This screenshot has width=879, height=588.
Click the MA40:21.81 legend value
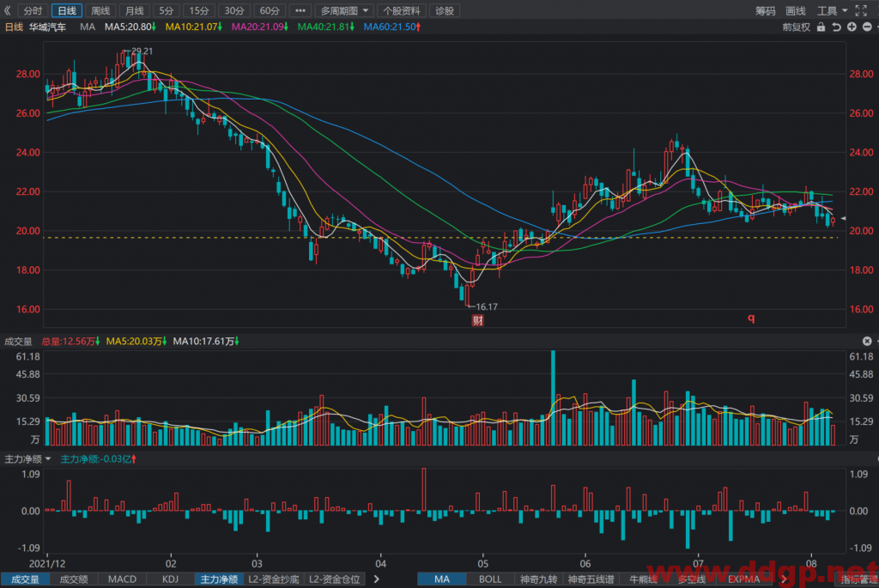(x=325, y=27)
